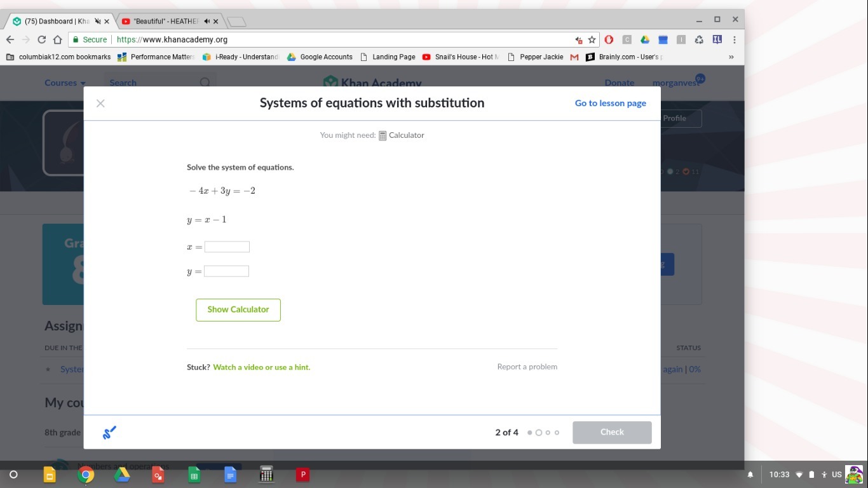Close the Khan Academy Dashboard tab
The image size is (868, 488).
pos(107,21)
